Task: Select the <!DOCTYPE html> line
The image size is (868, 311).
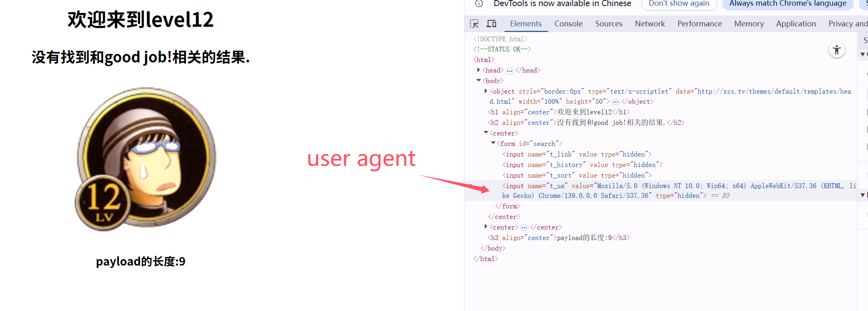Action: pos(500,39)
